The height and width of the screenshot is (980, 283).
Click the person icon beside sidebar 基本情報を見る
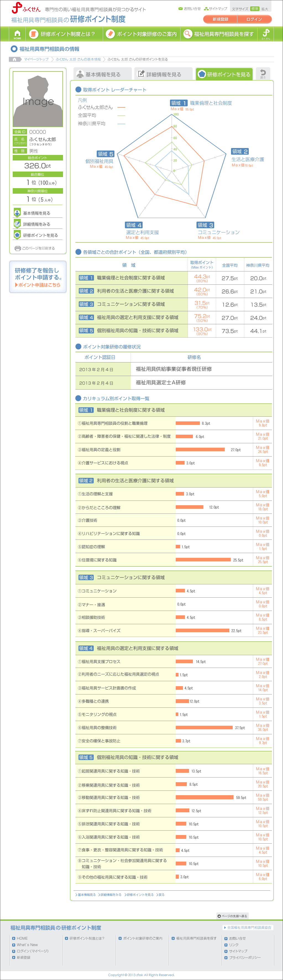coord(17,213)
